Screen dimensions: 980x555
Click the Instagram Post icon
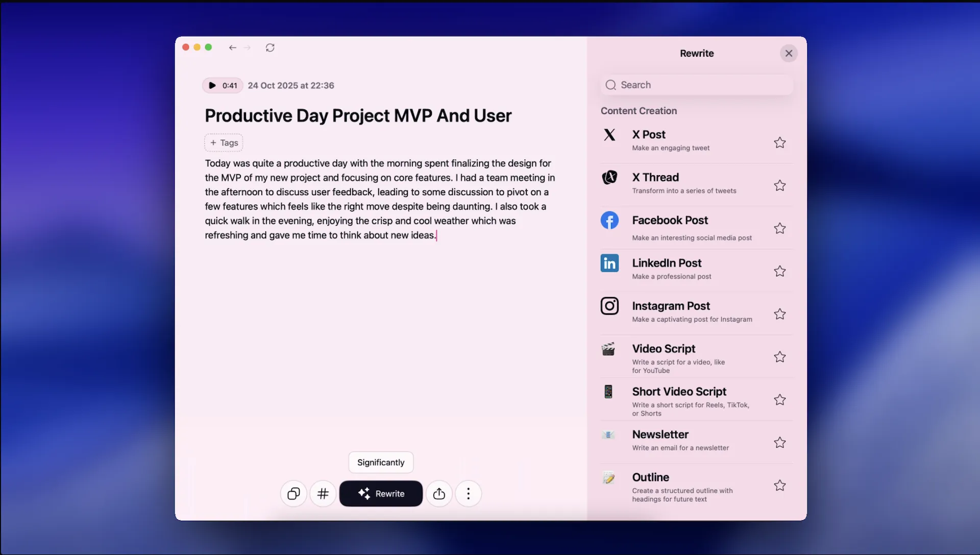[x=609, y=306]
